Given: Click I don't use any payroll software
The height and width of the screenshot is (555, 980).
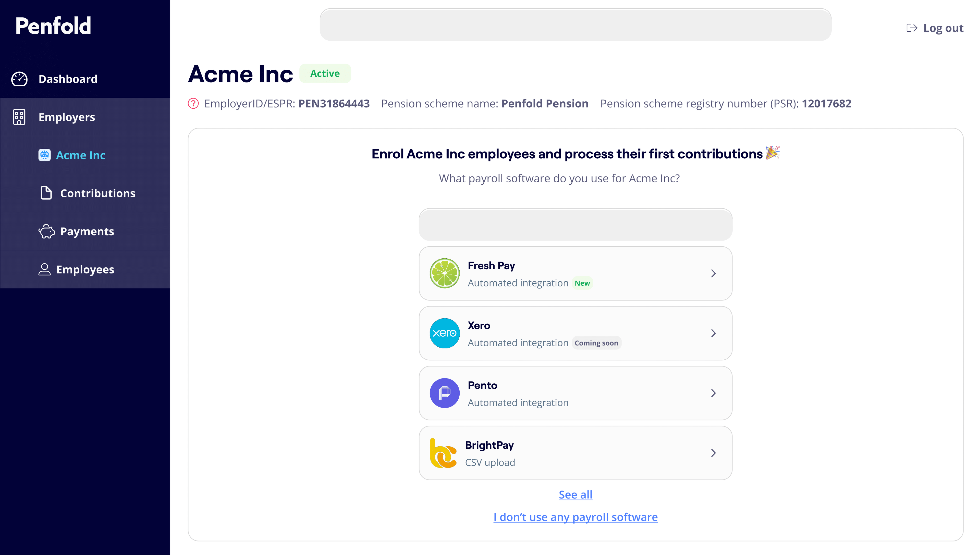Looking at the screenshot, I should [575, 517].
